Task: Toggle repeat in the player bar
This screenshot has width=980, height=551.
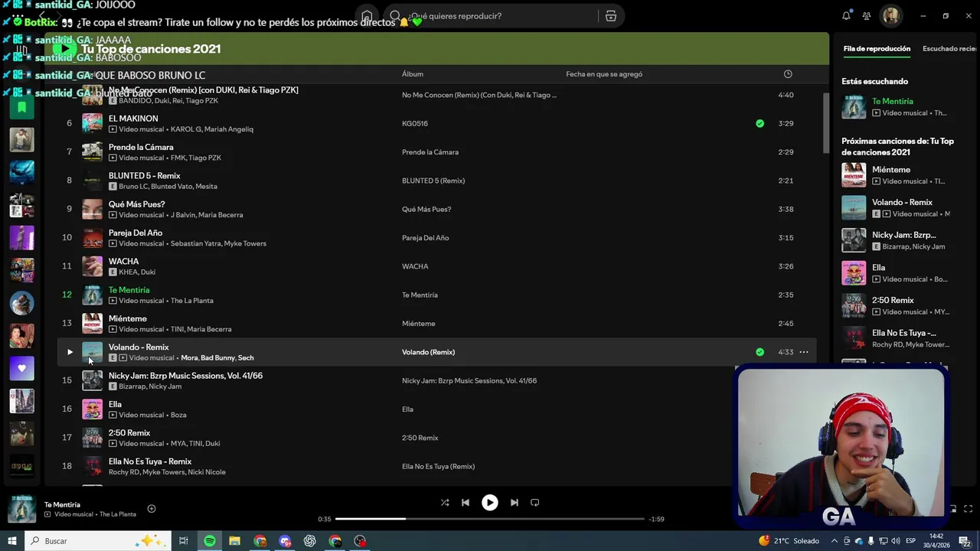Action: 535,503
